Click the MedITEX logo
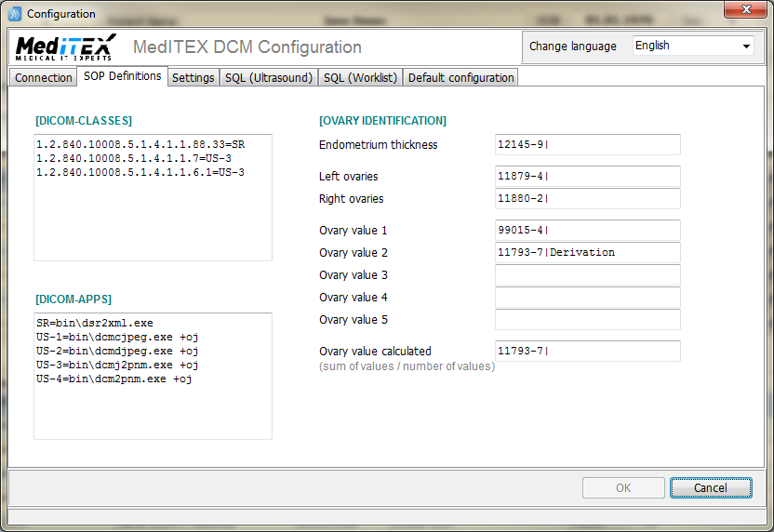774x532 pixels. 66,47
